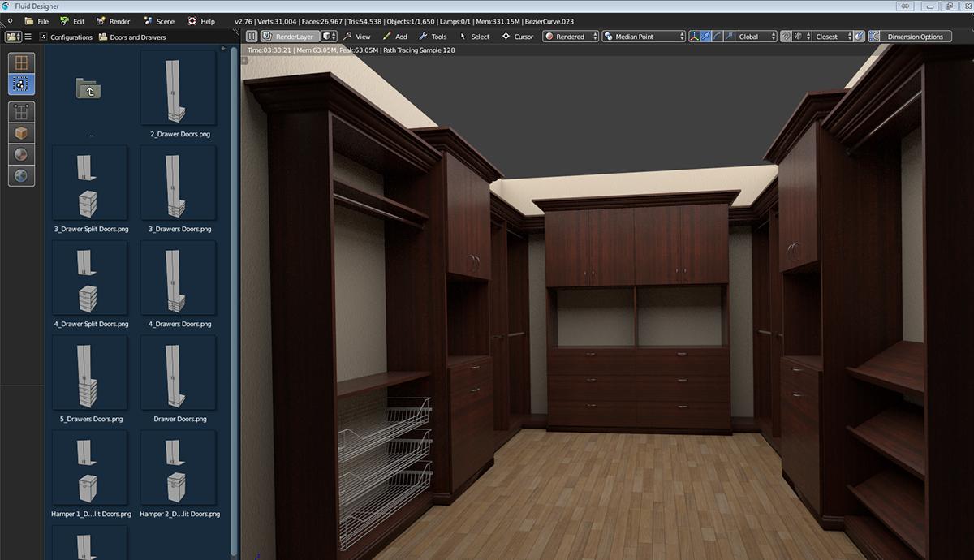Select the translate manipulator arrow icon

[706, 37]
